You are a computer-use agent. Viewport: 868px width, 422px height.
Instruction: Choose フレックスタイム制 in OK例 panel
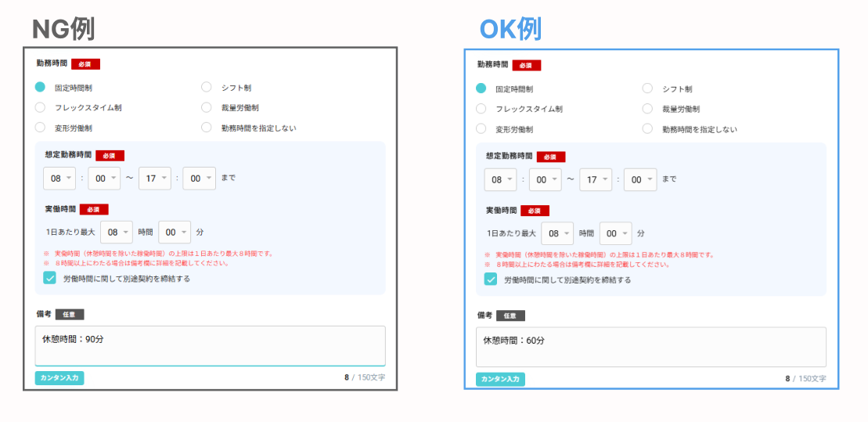click(x=481, y=109)
